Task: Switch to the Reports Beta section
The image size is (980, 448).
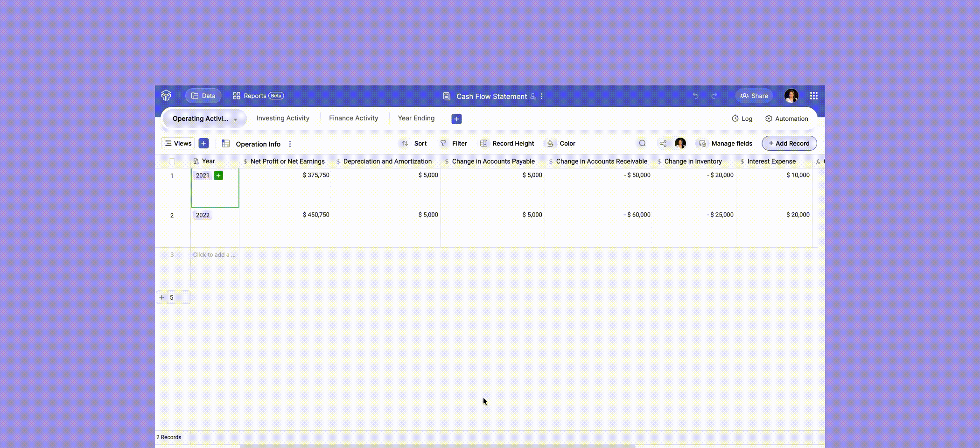Action: click(258, 95)
